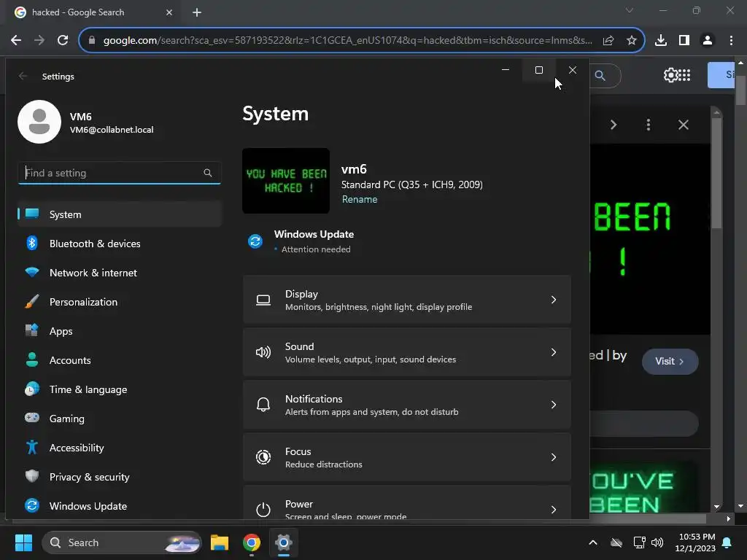Bookmark this page with star icon
747x560 pixels.
click(631, 41)
